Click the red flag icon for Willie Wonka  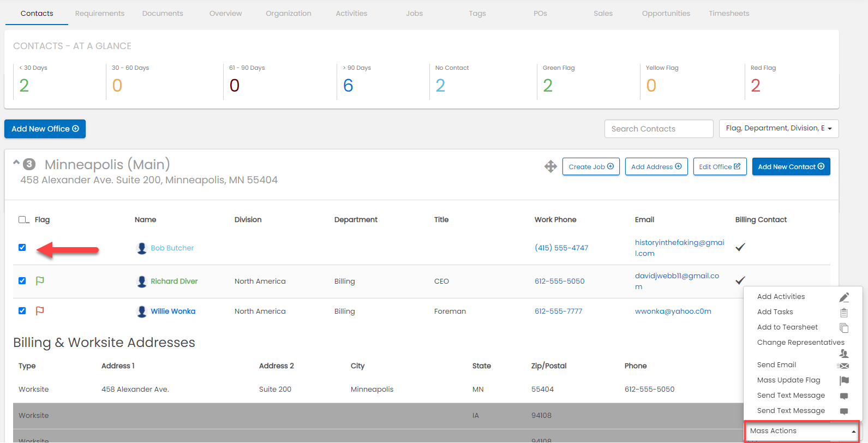pos(40,311)
